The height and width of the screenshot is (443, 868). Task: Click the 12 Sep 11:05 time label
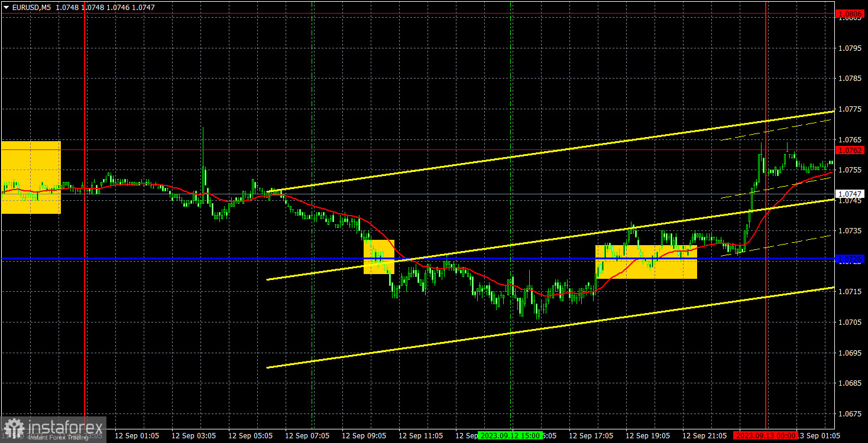pos(420,435)
